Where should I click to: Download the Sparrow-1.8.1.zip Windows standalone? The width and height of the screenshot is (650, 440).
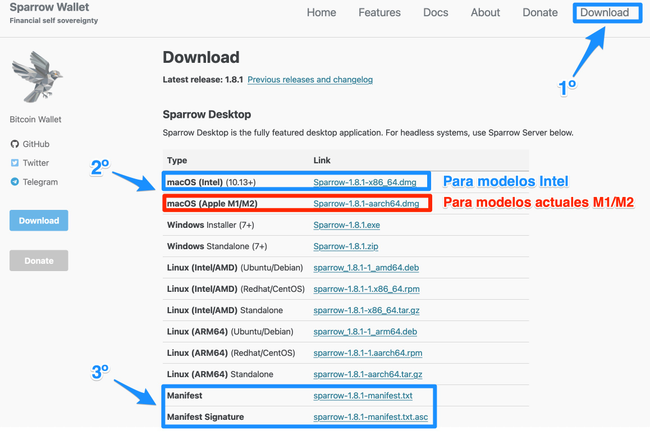pos(344,246)
